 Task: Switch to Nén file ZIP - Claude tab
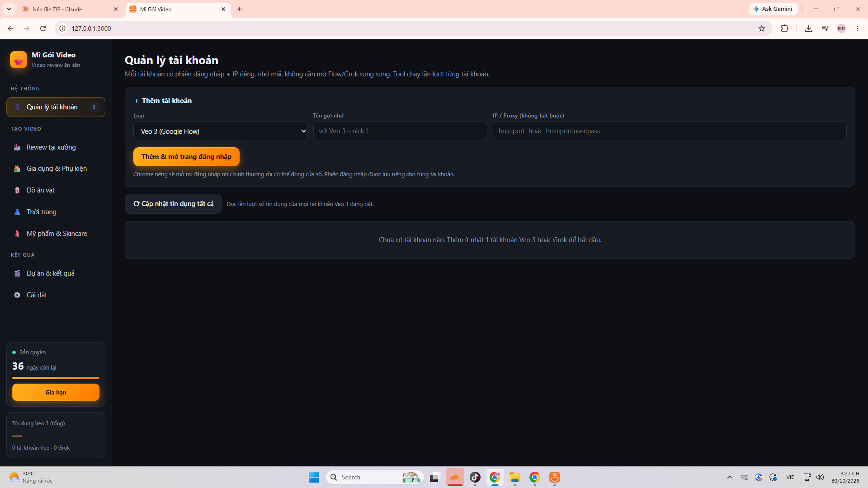tap(68, 9)
